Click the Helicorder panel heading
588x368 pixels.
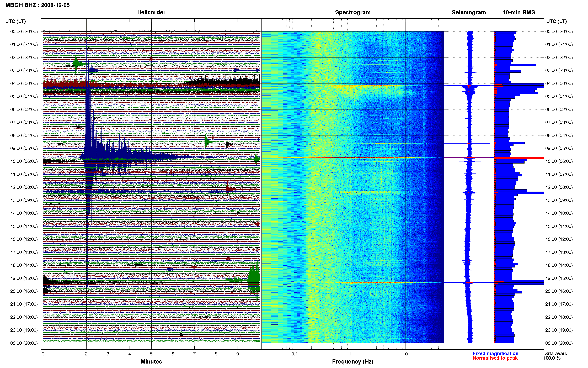[151, 12]
